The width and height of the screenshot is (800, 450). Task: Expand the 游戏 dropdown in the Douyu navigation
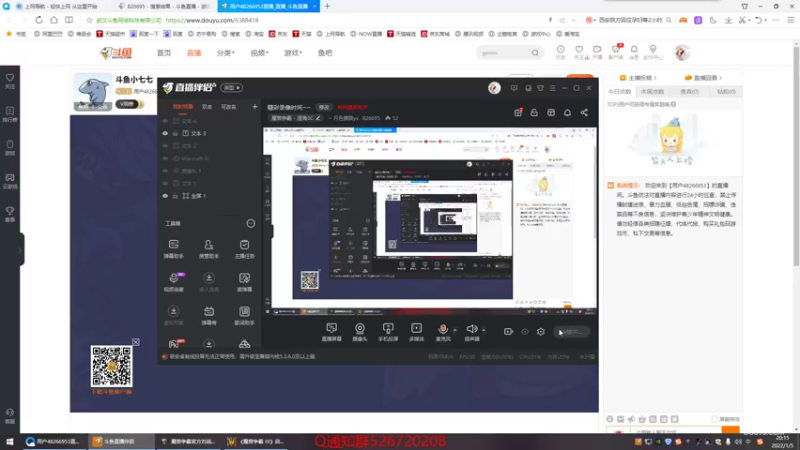pos(293,53)
